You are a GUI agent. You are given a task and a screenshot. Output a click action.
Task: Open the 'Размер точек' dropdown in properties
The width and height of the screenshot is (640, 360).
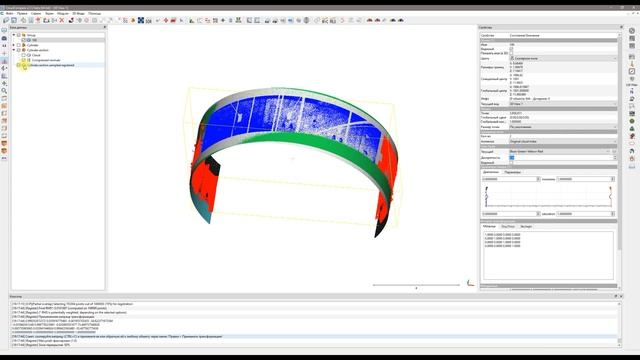click(x=563, y=127)
